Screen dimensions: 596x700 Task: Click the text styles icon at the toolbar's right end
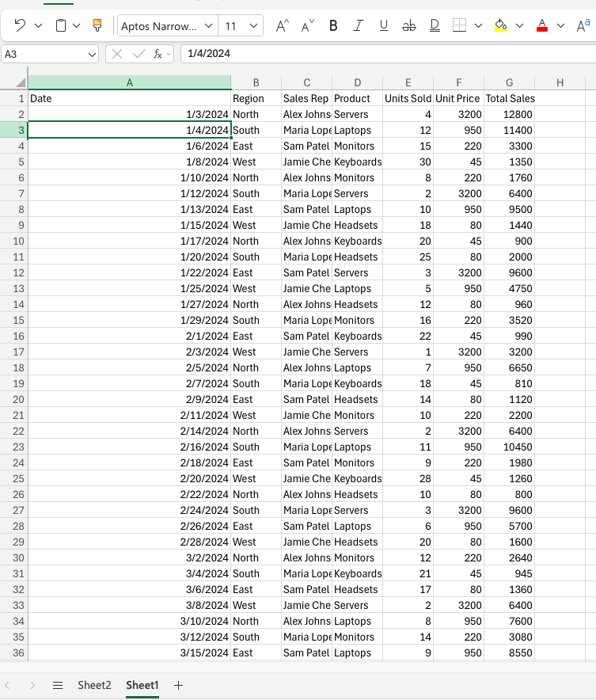point(583,26)
